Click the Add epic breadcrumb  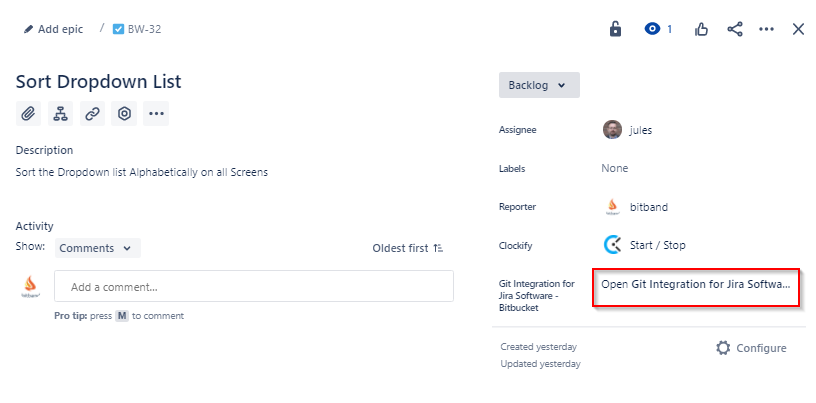point(54,29)
